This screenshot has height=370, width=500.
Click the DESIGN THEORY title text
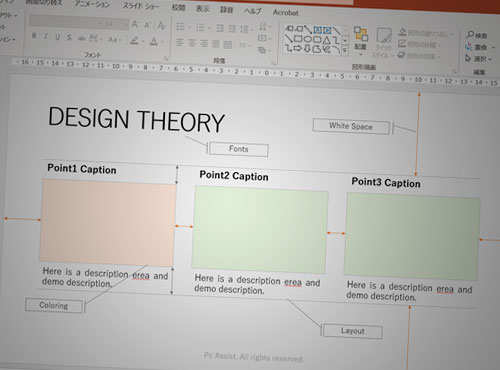tap(137, 119)
